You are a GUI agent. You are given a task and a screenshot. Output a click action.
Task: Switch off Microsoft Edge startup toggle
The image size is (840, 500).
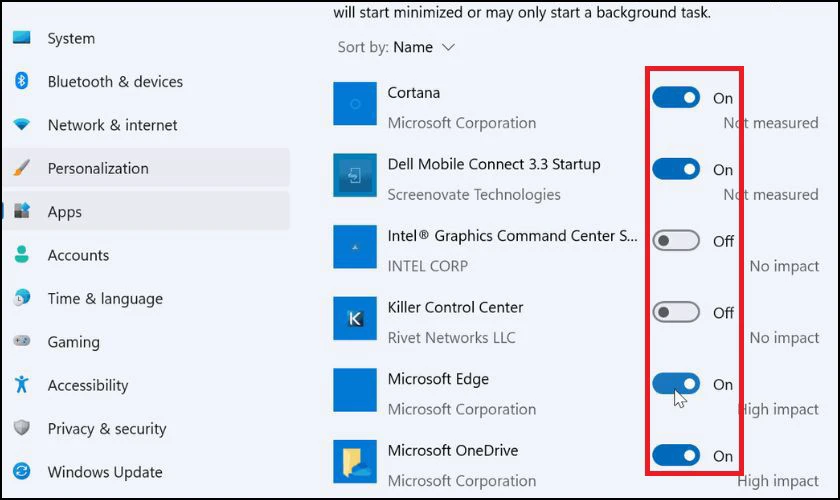point(676,384)
